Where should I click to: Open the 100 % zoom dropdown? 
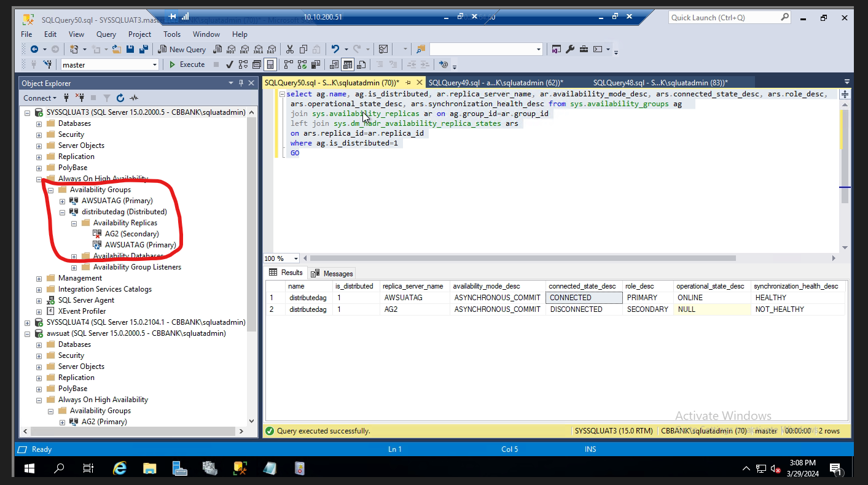coord(296,258)
